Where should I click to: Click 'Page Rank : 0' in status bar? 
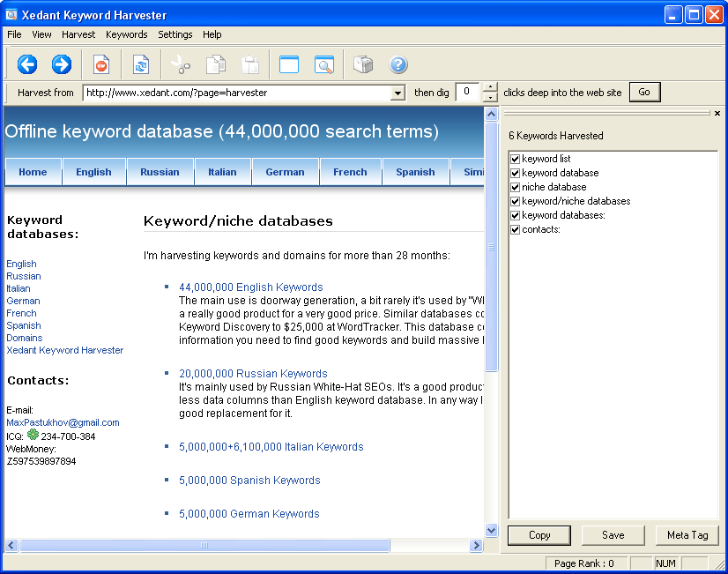584,563
